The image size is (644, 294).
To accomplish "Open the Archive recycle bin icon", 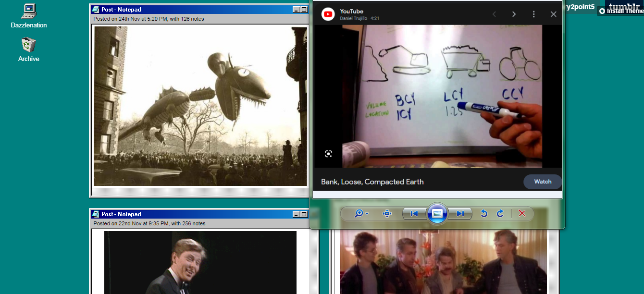I will tap(29, 50).
